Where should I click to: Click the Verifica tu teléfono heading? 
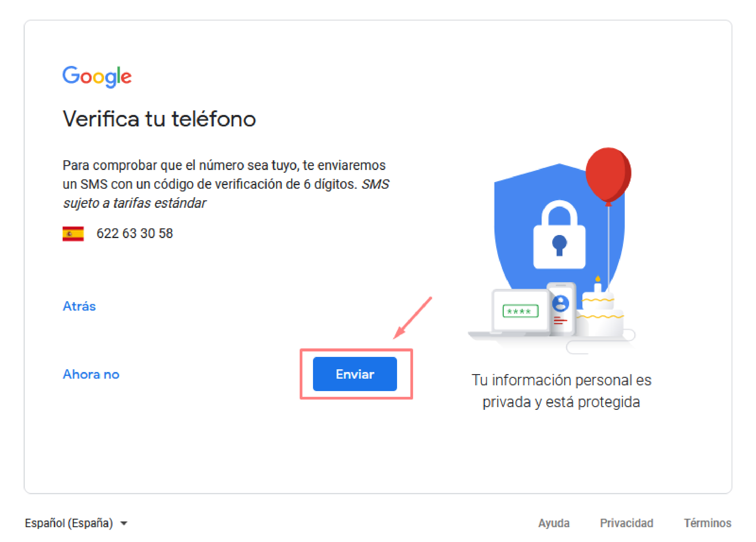pos(159,119)
